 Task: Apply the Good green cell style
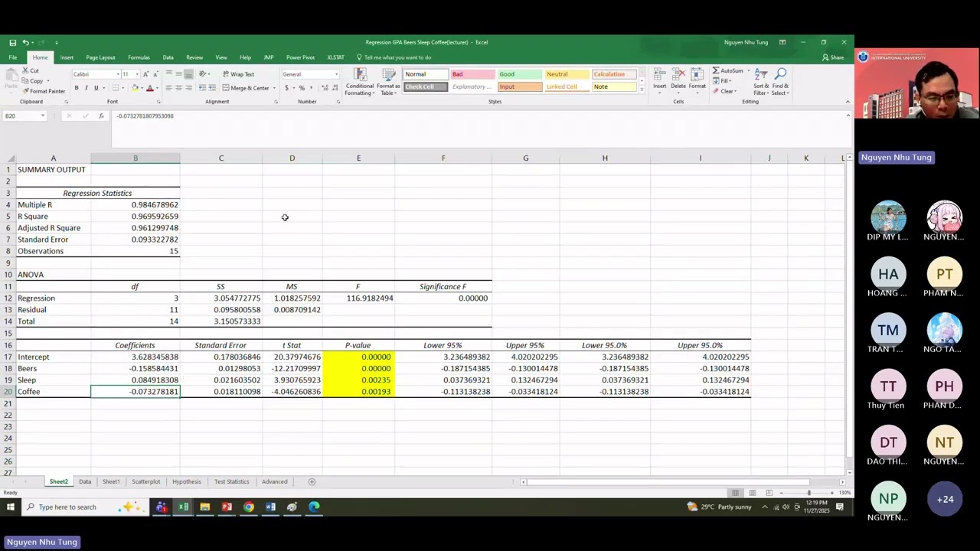pyautogui.click(x=520, y=74)
